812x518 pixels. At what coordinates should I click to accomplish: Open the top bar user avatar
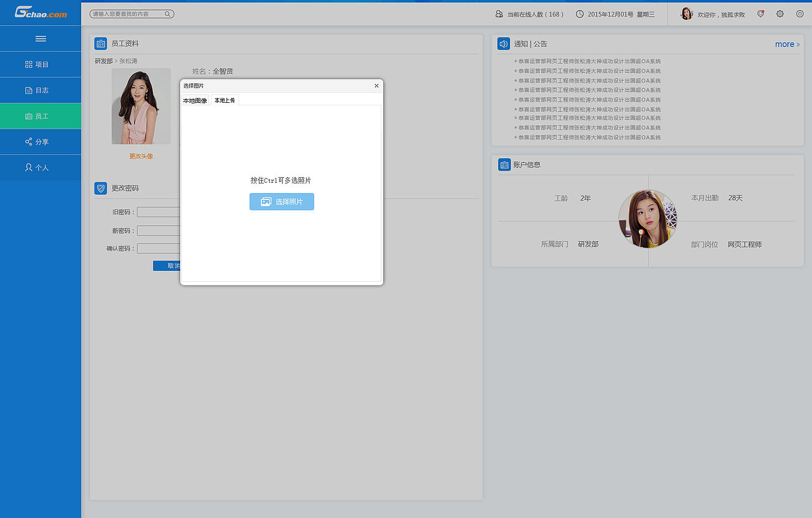tap(686, 13)
